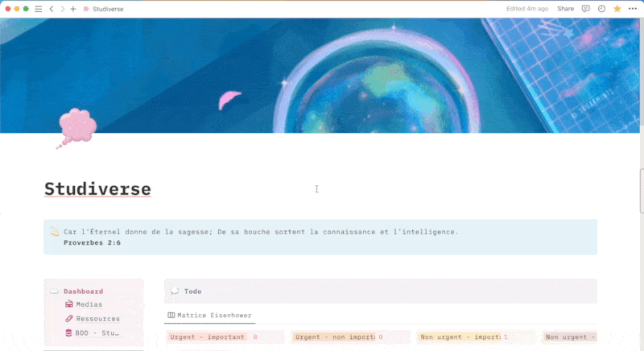Click the Todo speech bubble icon
This screenshot has width=644, height=351.
(x=175, y=291)
